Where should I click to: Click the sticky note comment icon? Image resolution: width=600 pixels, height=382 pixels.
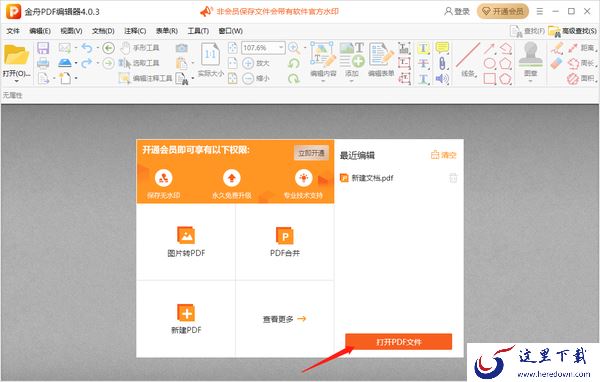(x=442, y=48)
